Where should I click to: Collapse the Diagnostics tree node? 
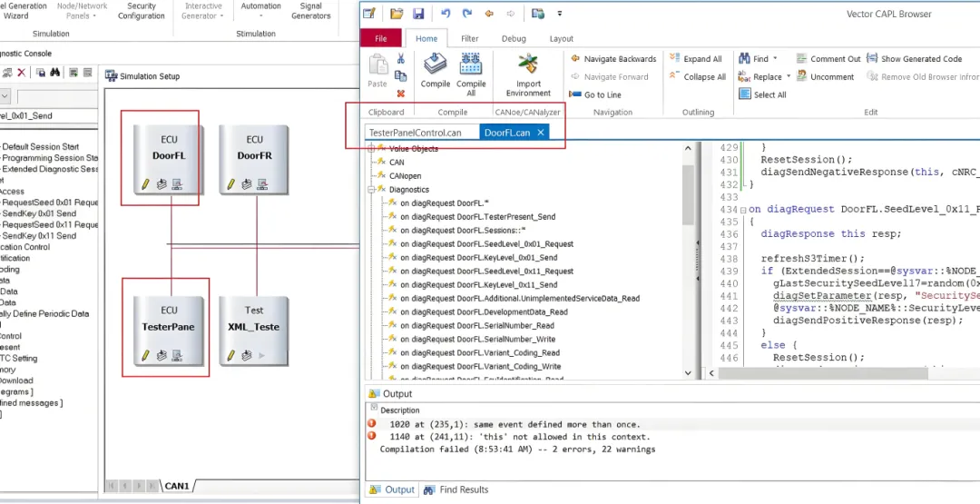pyautogui.click(x=371, y=190)
